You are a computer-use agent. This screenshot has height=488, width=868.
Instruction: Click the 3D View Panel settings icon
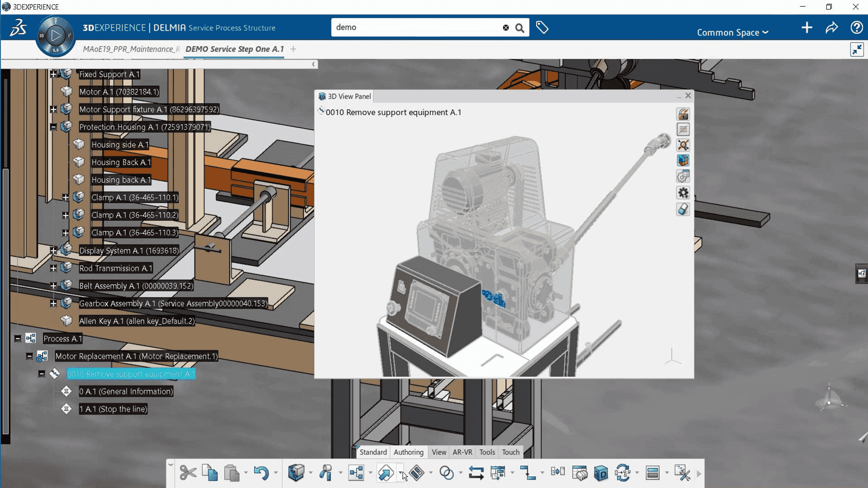point(683,193)
